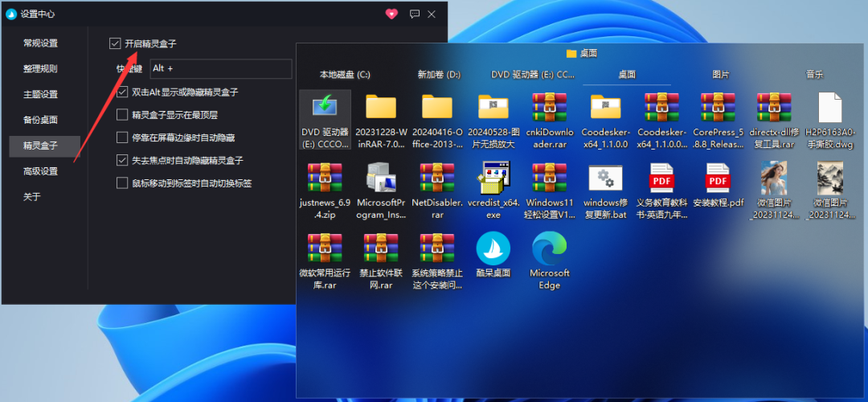Select 安装教程.pdf file
Viewport: 868px width, 402px height.
pyautogui.click(x=718, y=177)
